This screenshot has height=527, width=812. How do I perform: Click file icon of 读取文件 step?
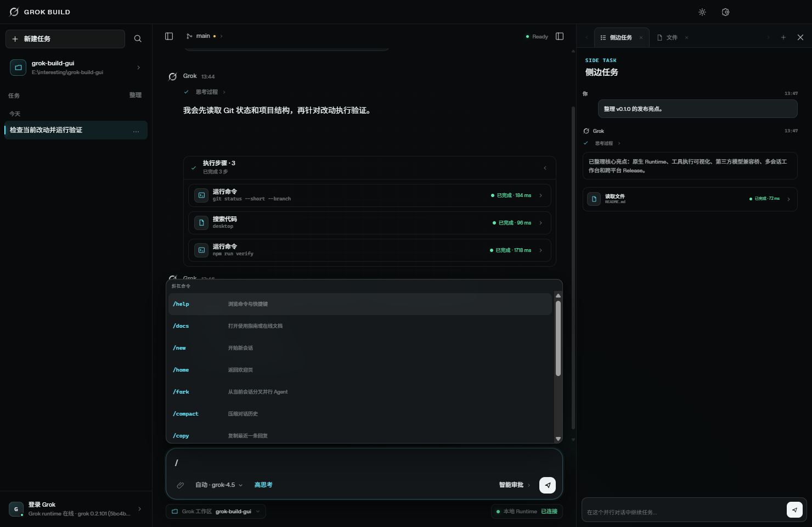click(594, 199)
